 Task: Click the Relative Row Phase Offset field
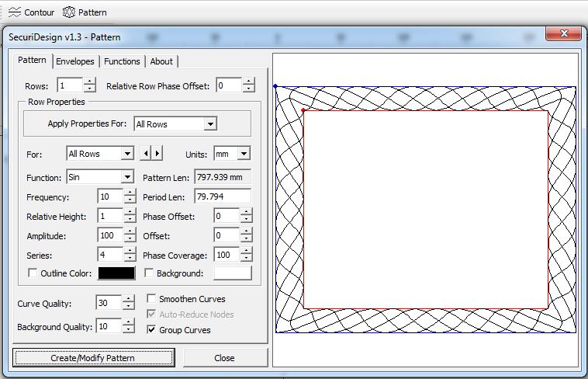pyautogui.click(x=229, y=85)
